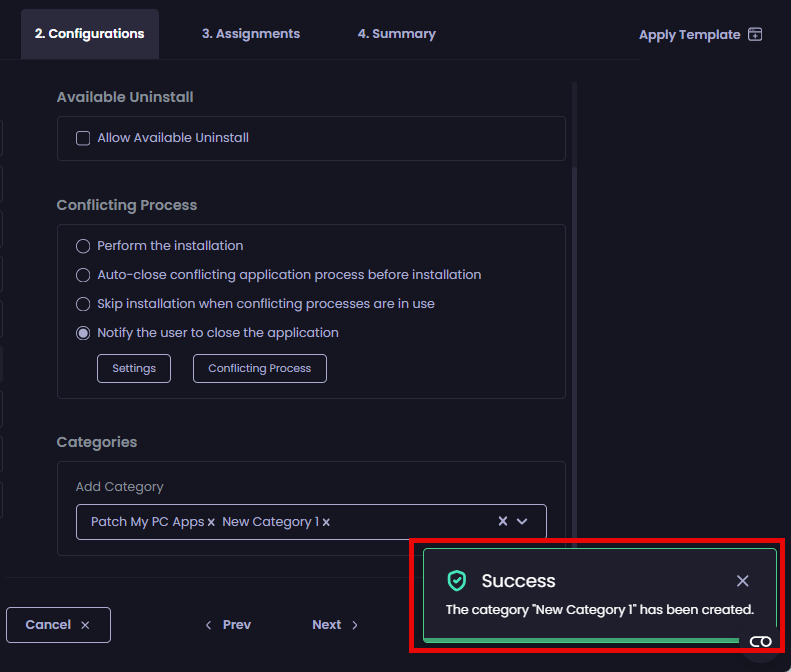Click the Conflicting Process button
791x672 pixels.
259,368
